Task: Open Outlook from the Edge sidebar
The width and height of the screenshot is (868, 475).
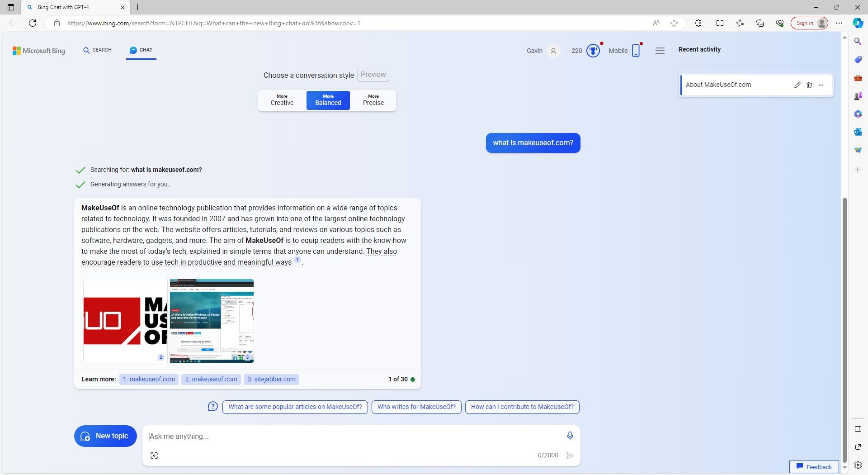Action: (858, 132)
